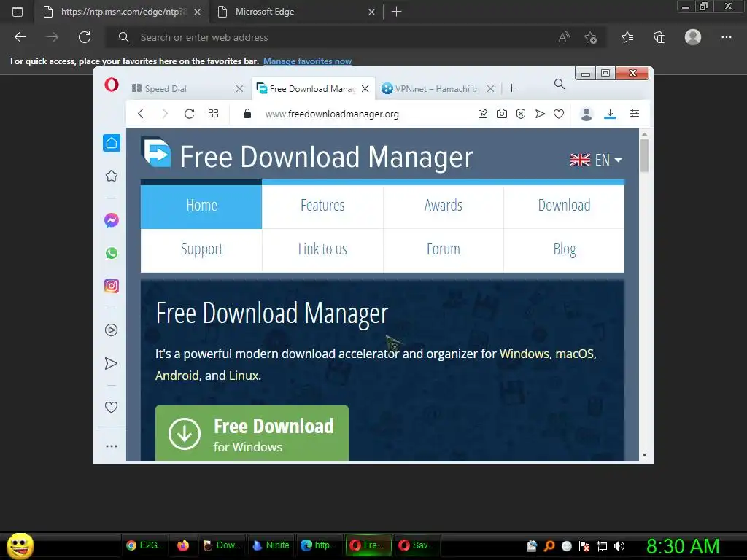Screen dimensions: 747x560
Task: Open Ninite taskbar item
Action: pyautogui.click(x=271, y=545)
